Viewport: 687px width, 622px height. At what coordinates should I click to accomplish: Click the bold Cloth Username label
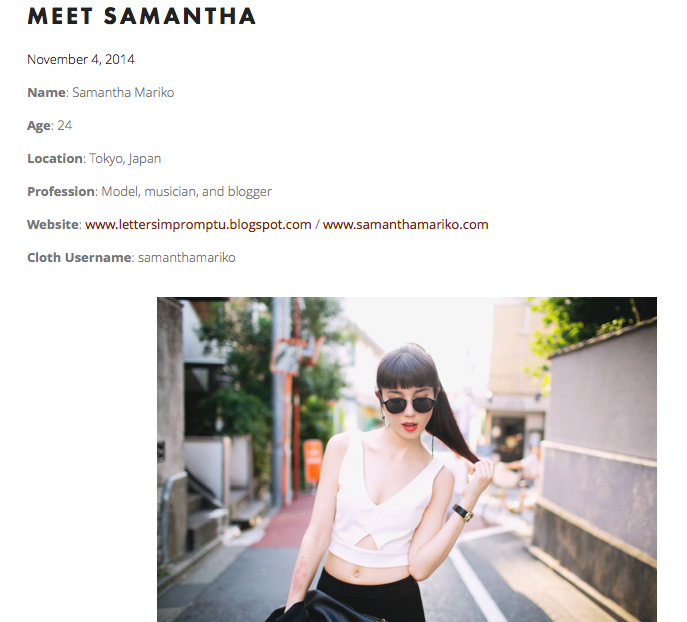tap(79, 258)
